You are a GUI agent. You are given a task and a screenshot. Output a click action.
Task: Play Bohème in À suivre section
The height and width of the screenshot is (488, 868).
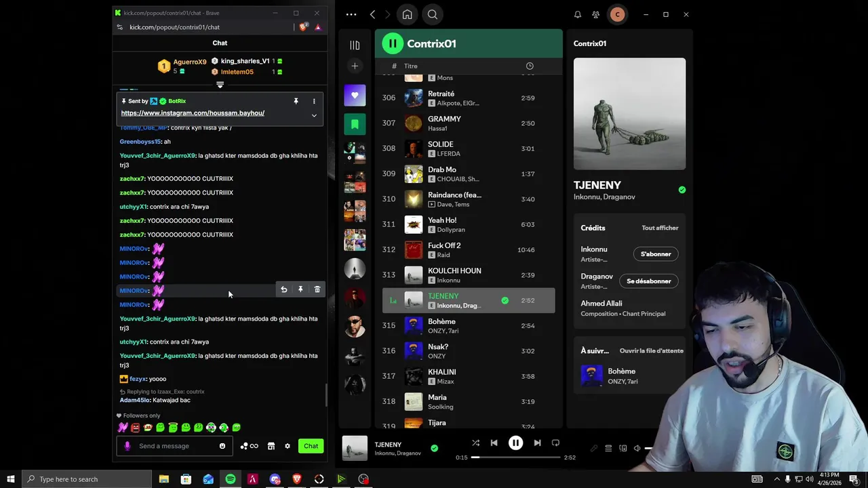tap(591, 376)
